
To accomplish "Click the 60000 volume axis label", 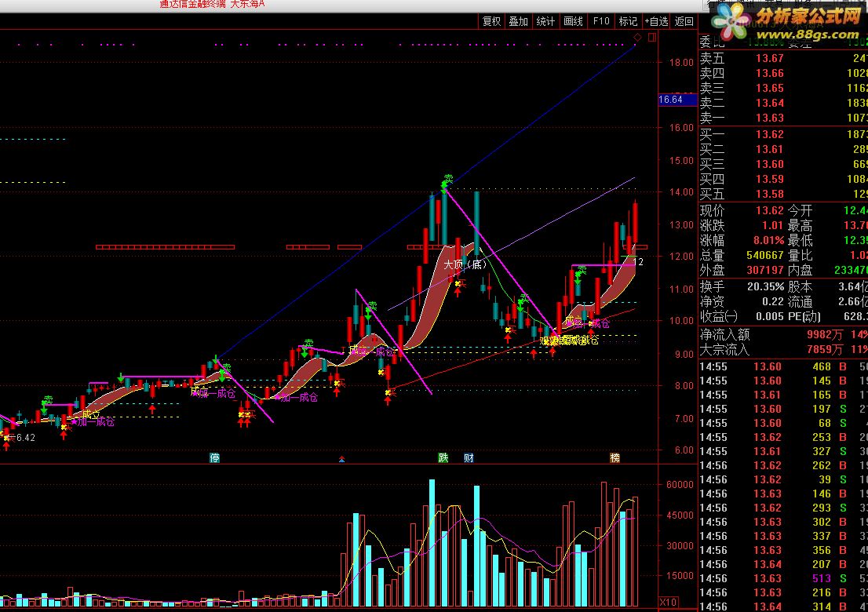I will (679, 485).
